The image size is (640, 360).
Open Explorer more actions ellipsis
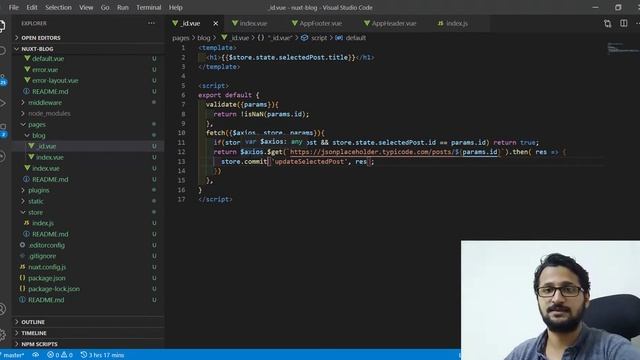pyautogui.click(x=151, y=23)
